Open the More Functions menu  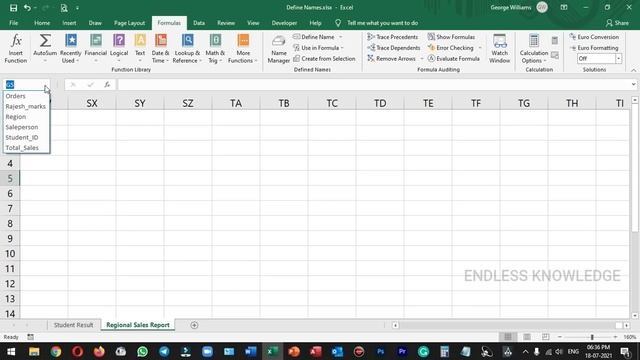243,48
